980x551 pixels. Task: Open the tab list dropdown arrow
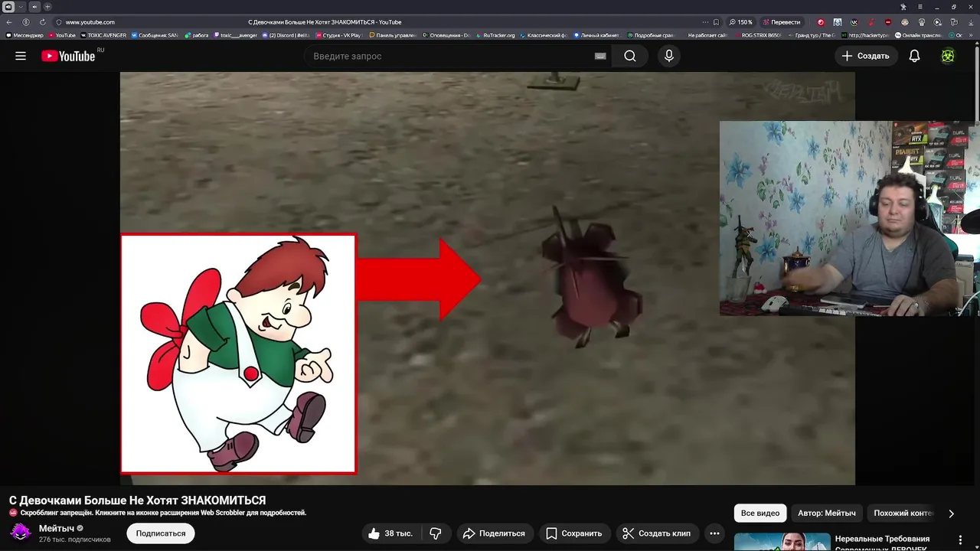click(x=21, y=7)
